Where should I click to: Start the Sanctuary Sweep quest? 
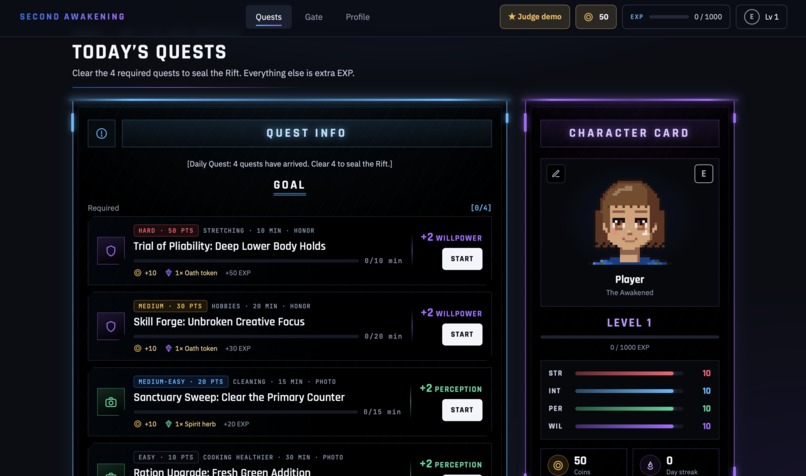(x=462, y=410)
